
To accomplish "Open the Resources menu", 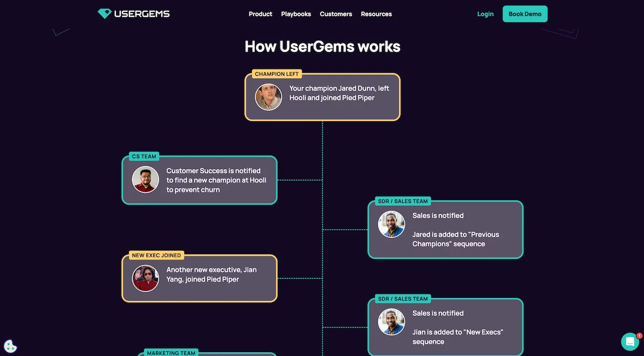I will pyautogui.click(x=376, y=14).
